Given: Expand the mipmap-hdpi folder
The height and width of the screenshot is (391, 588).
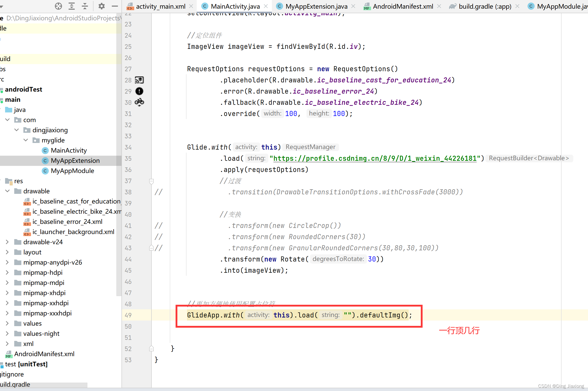Looking at the screenshot, I should [x=7, y=272].
